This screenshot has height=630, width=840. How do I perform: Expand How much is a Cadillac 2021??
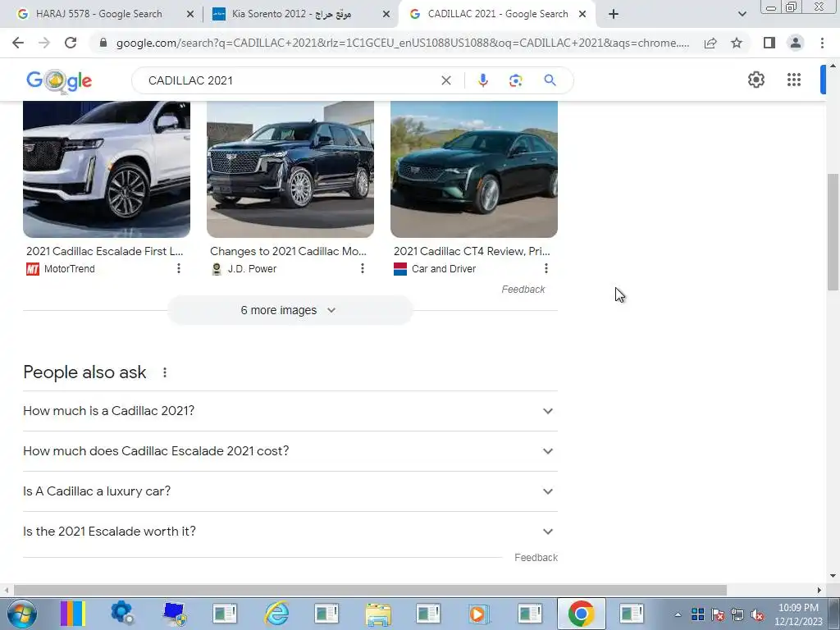pyautogui.click(x=290, y=411)
